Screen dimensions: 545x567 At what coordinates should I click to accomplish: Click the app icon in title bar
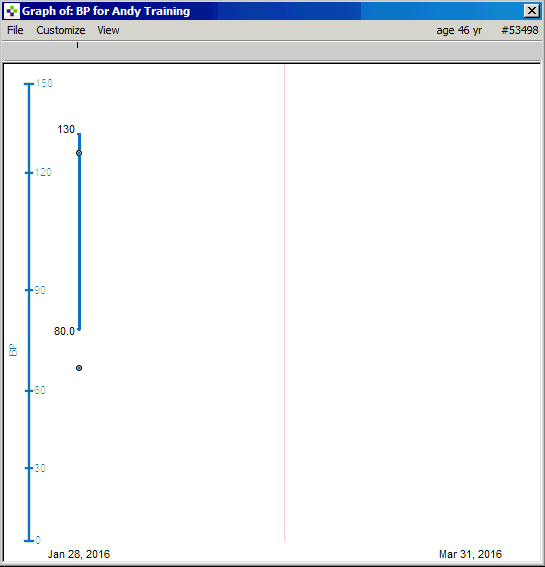coord(12,11)
